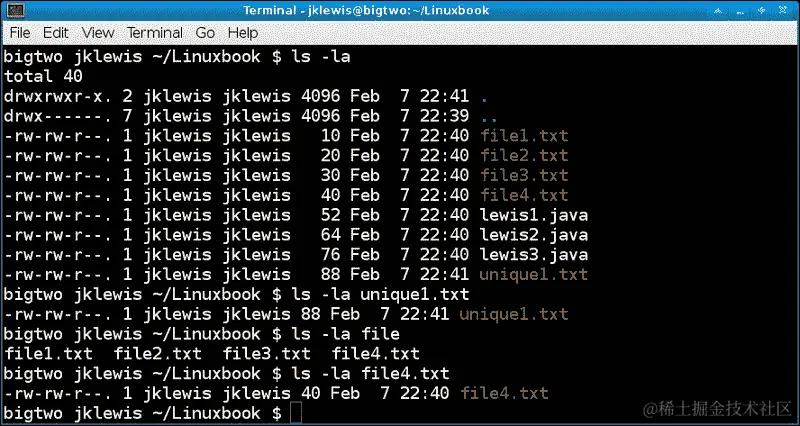Click the 'ls -la file' command text

pyautogui.click(x=345, y=335)
